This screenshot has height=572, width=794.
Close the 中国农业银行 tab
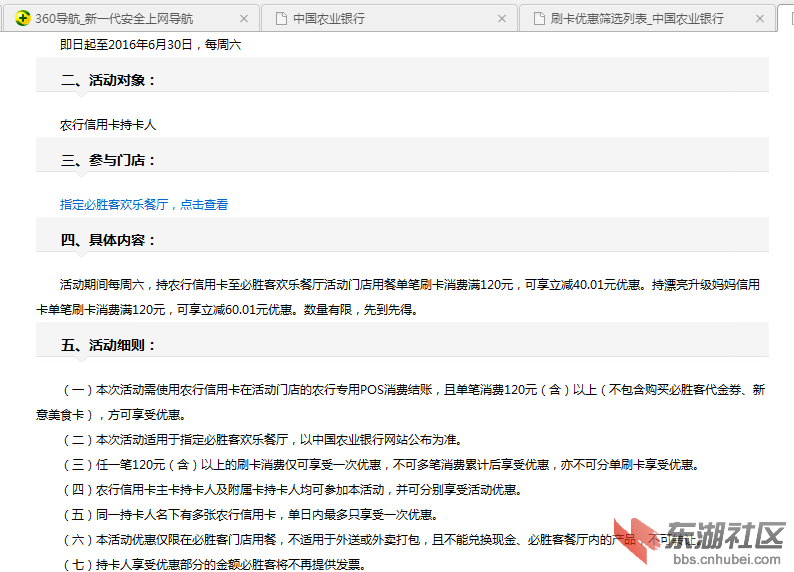(x=502, y=19)
